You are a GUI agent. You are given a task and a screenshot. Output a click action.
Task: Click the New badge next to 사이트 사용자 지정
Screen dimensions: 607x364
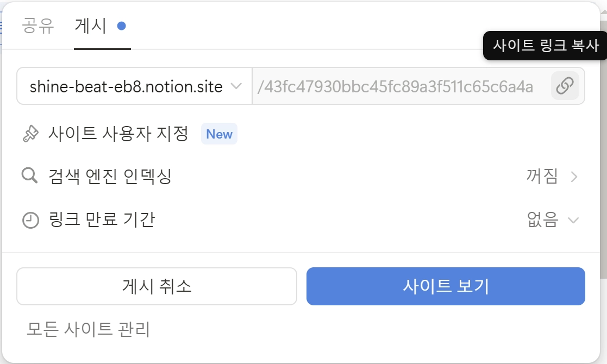219,134
